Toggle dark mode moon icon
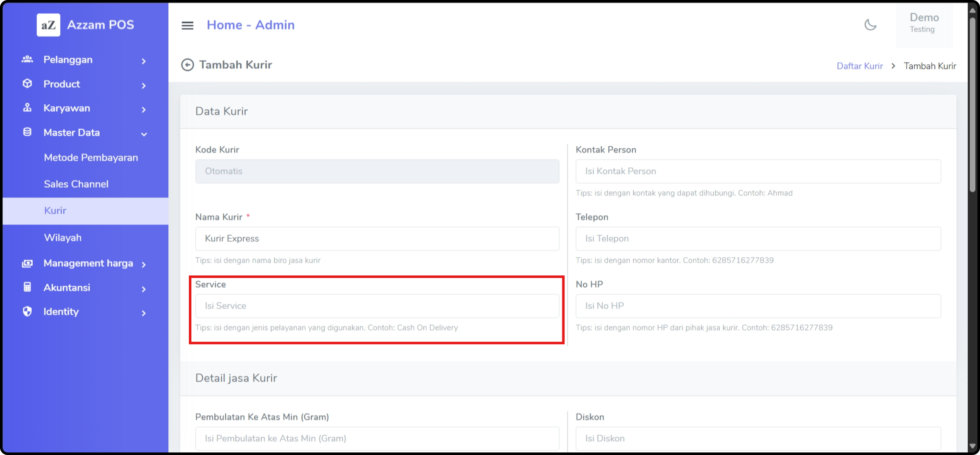The height and width of the screenshot is (455, 980). (x=870, y=25)
